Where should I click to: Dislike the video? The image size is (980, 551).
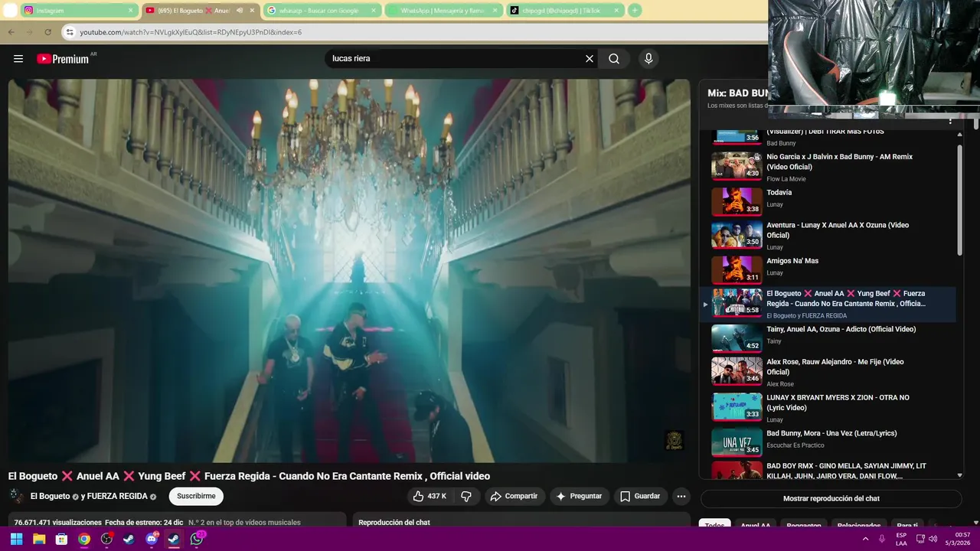coord(465,496)
